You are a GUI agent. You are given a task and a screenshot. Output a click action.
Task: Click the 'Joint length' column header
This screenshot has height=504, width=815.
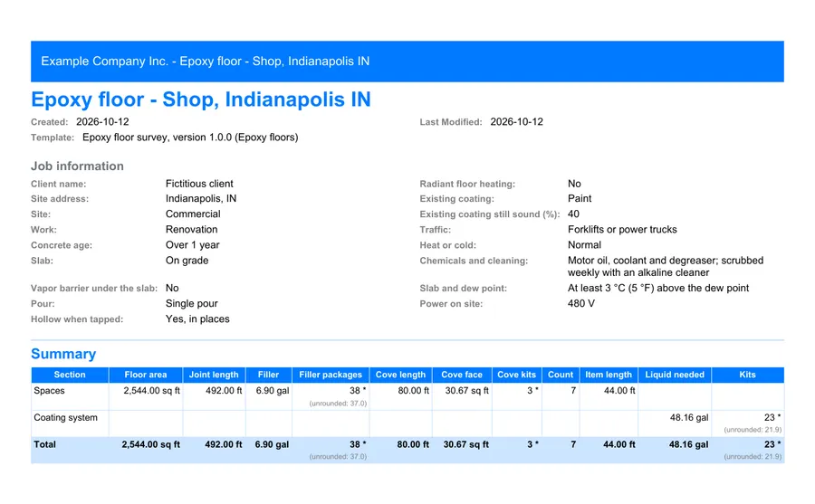[214, 375]
